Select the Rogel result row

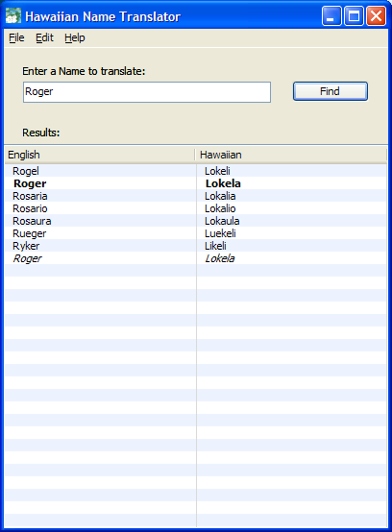(196, 171)
